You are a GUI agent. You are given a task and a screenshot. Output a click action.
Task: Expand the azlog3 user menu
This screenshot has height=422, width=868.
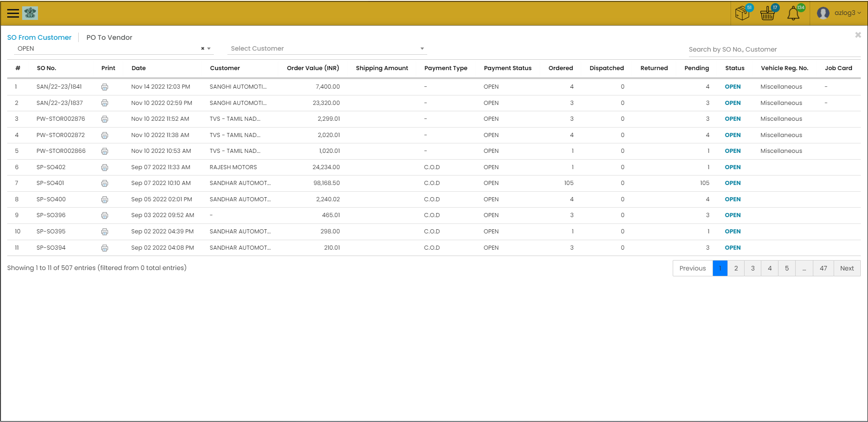pyautogui.click(x=848, y=13)
